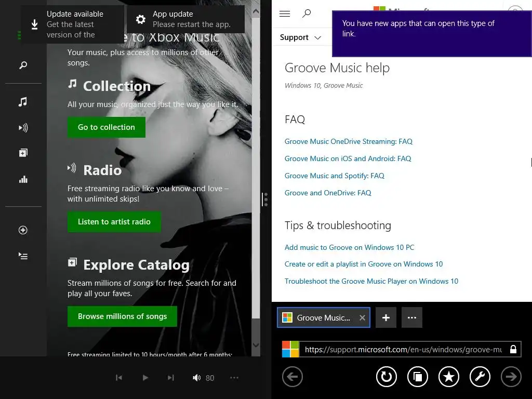
Task: Open browser favorites star
Action: click(x=449, y=377)
